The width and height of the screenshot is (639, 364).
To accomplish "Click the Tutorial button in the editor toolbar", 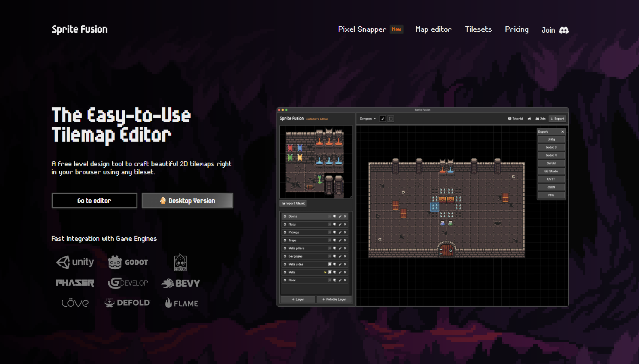I will pos(515,119).
